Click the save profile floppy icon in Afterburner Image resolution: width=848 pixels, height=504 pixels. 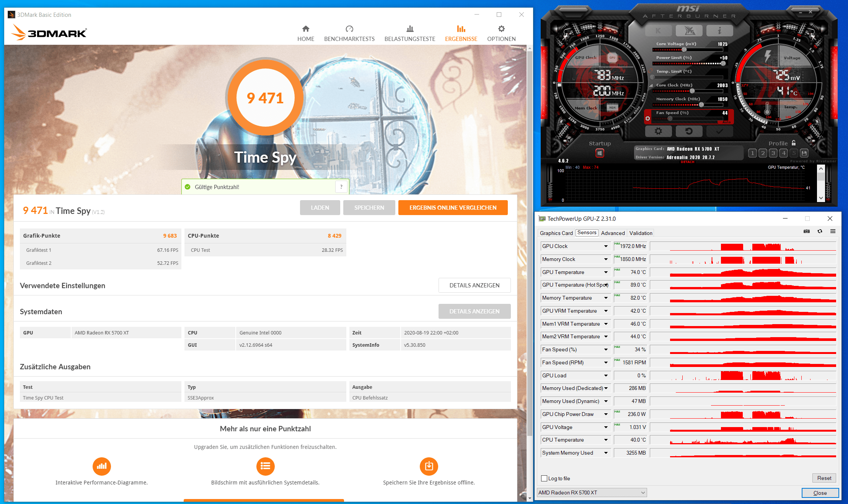coord(804,153)
